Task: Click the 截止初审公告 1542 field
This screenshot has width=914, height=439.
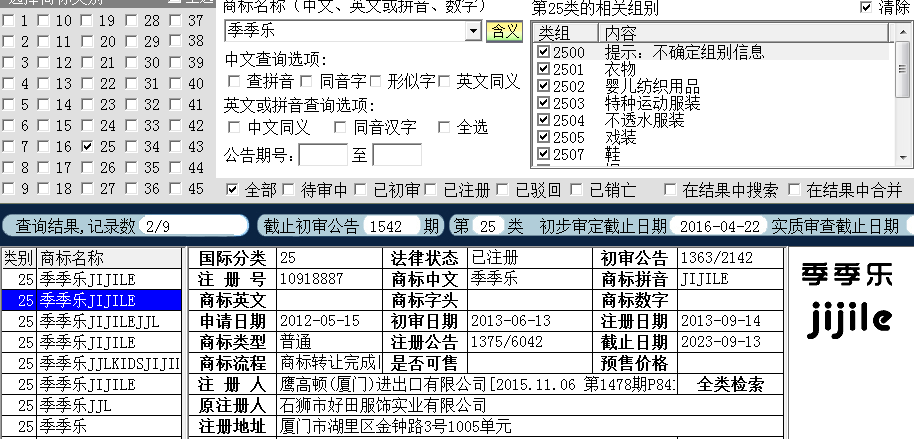Action: 391,226
